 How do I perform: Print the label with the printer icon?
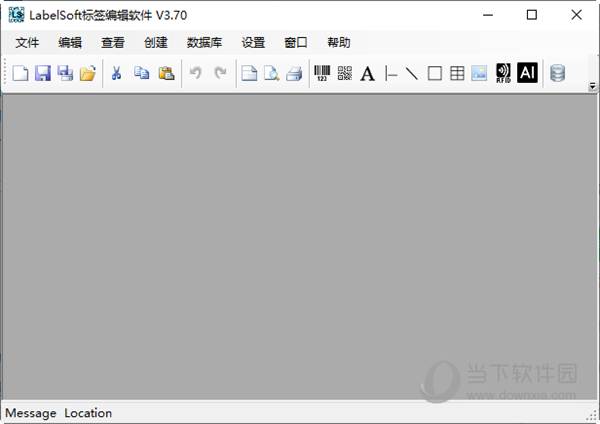click(x=294, y=73)
